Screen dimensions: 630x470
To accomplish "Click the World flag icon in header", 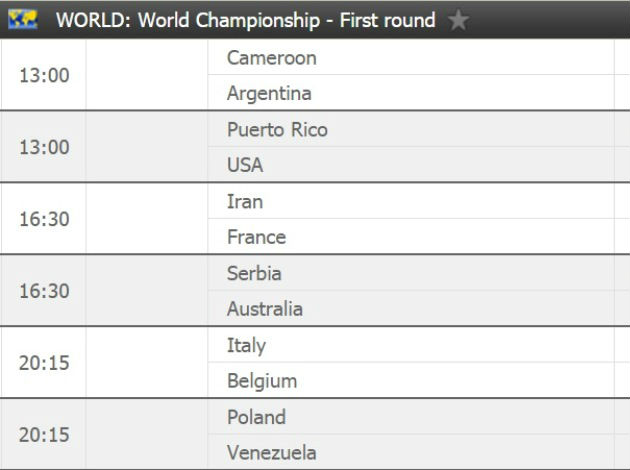I will (23, 20).
